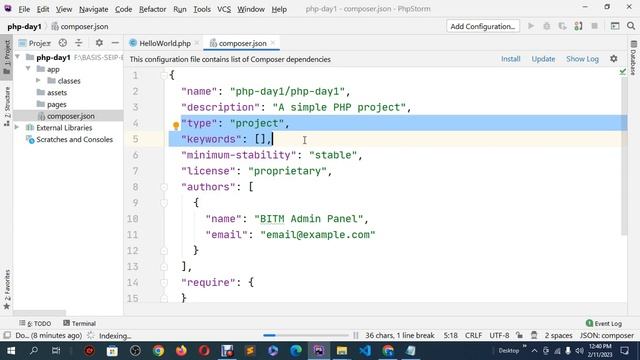This screenshot has width=640, height=360.
Task: Open VS Code from the taskbar
Action: [x=365, y=351]
